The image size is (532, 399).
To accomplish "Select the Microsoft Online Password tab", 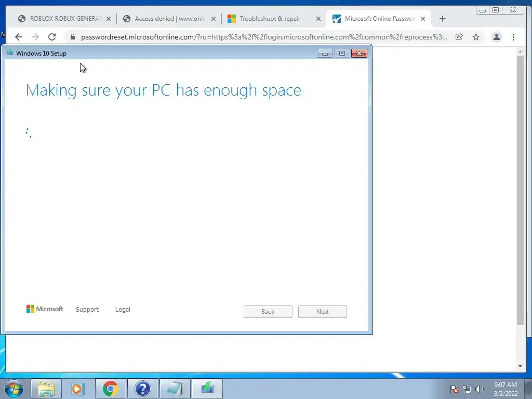I will (379, 19).
